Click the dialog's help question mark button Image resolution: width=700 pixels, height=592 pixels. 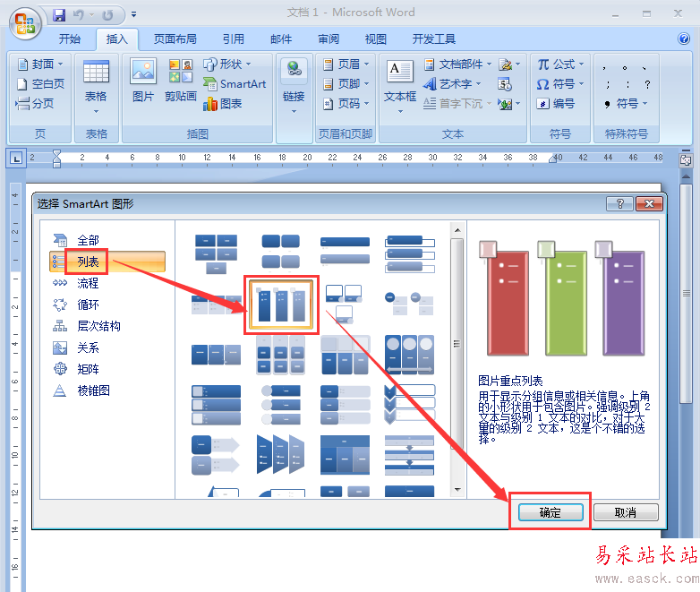point(619,203)
